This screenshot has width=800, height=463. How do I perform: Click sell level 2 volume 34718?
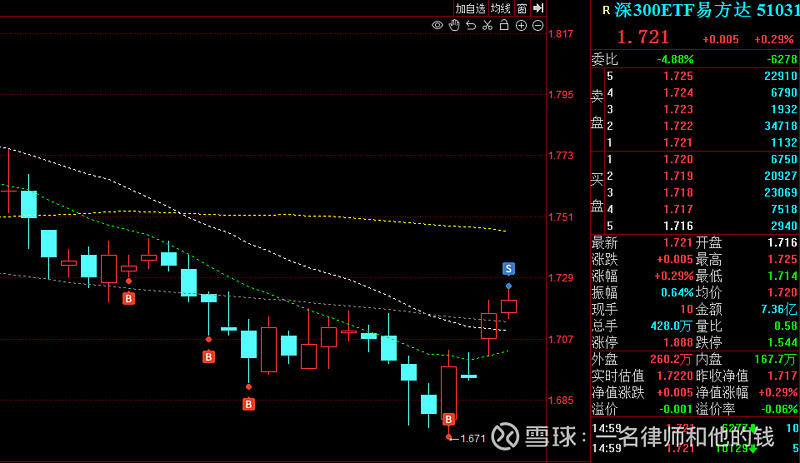[781, 126]
